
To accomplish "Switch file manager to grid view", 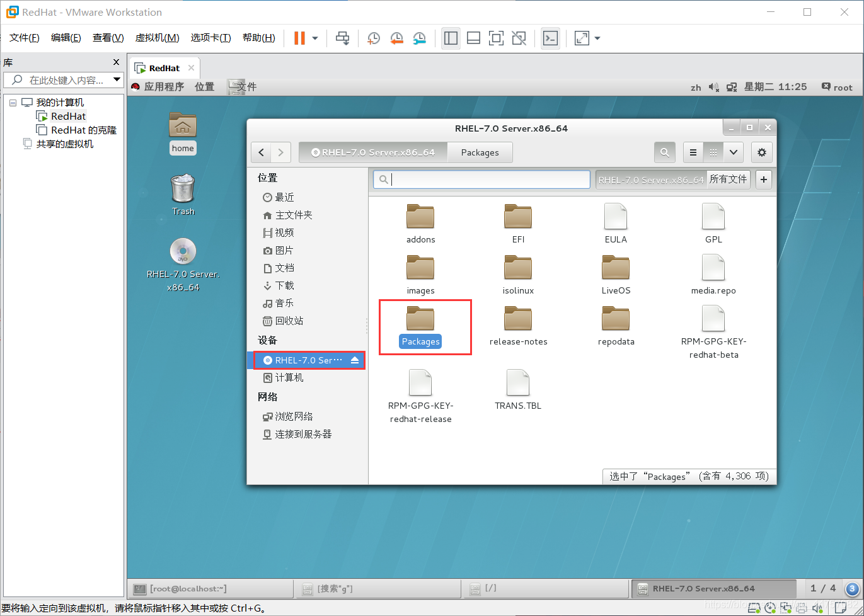I will [713, 152].
